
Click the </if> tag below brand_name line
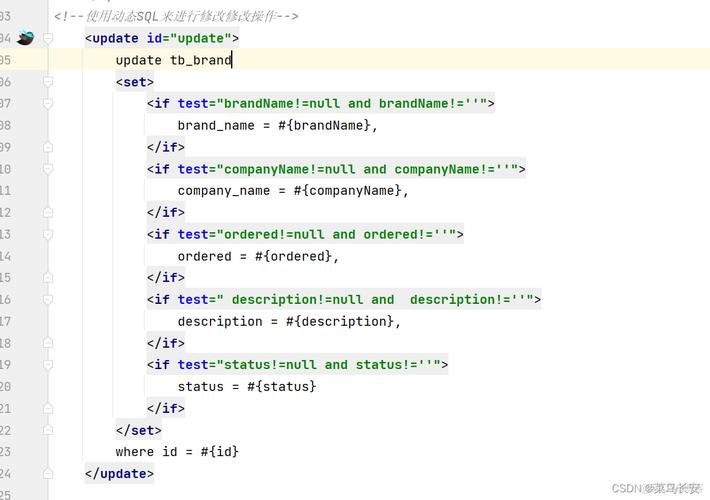click(x=166, y=147)
